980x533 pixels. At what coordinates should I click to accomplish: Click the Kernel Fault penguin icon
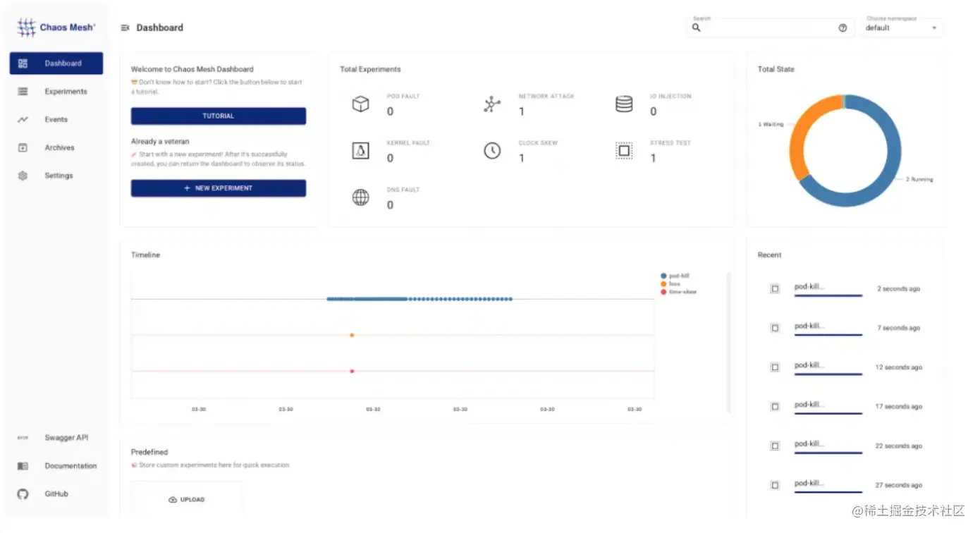(361, 151)
